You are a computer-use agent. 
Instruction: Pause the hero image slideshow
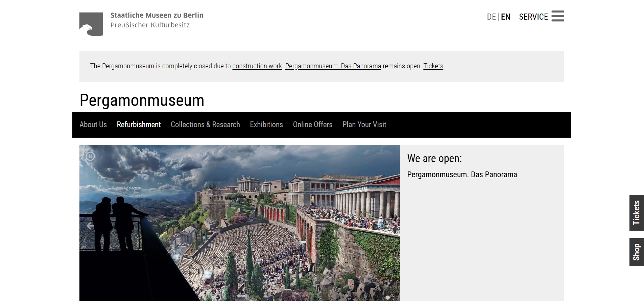(90, 156)
